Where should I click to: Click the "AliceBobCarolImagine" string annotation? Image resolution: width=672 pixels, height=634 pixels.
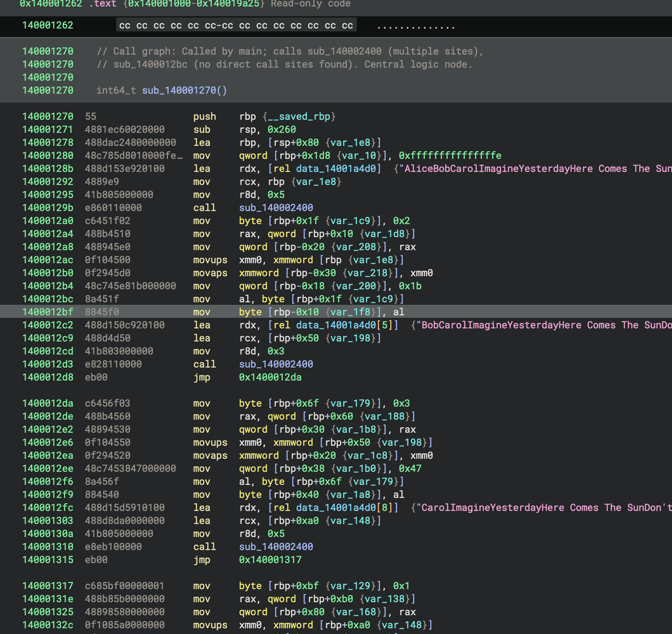click(x=530, y=169)
